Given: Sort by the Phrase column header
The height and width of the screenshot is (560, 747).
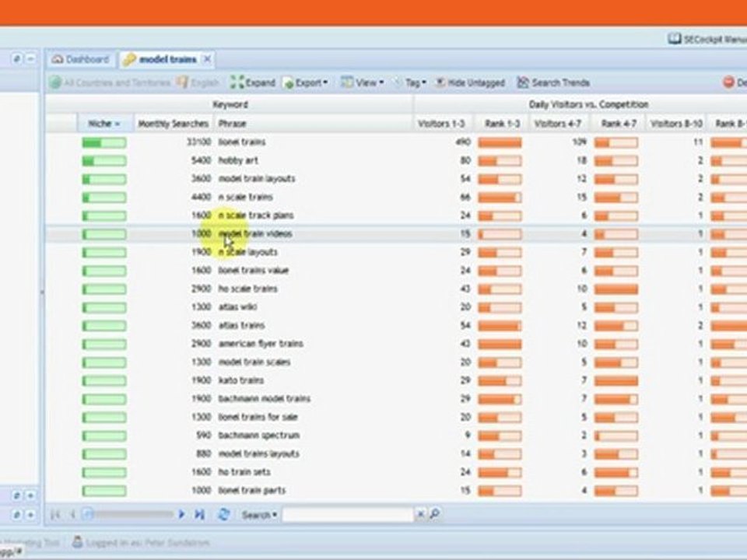Looking at the screenshot, I should (x=313, y=124).
